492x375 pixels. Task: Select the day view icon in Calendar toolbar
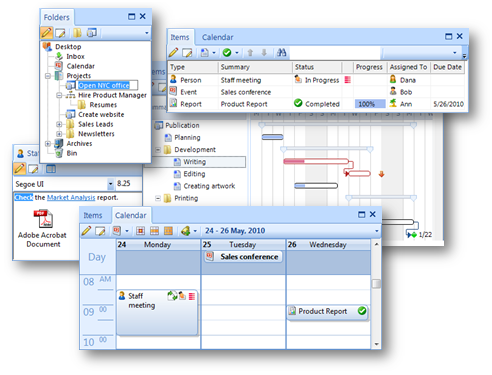pos(141,231)
